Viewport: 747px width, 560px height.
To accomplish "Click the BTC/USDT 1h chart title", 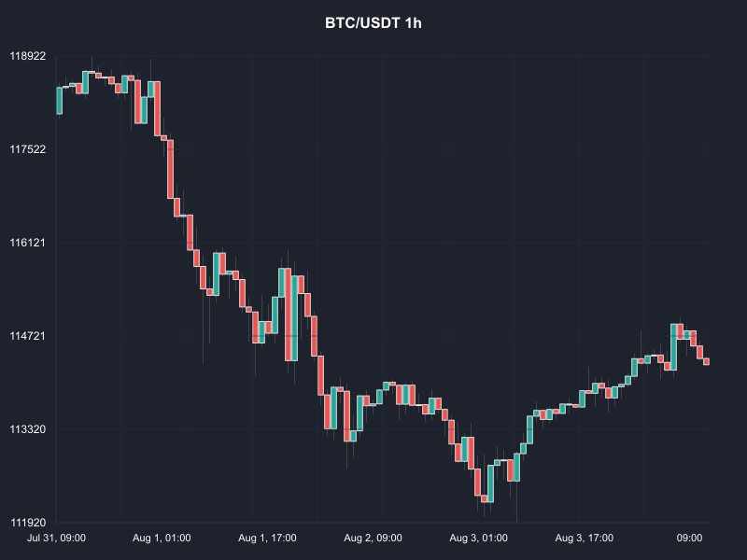I will click(x=373, y=22).
